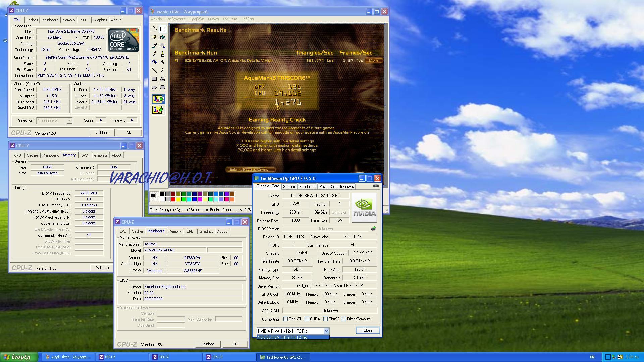Activate the Magnifier tool in Paint
644x362 pixels.
point(163,46)
